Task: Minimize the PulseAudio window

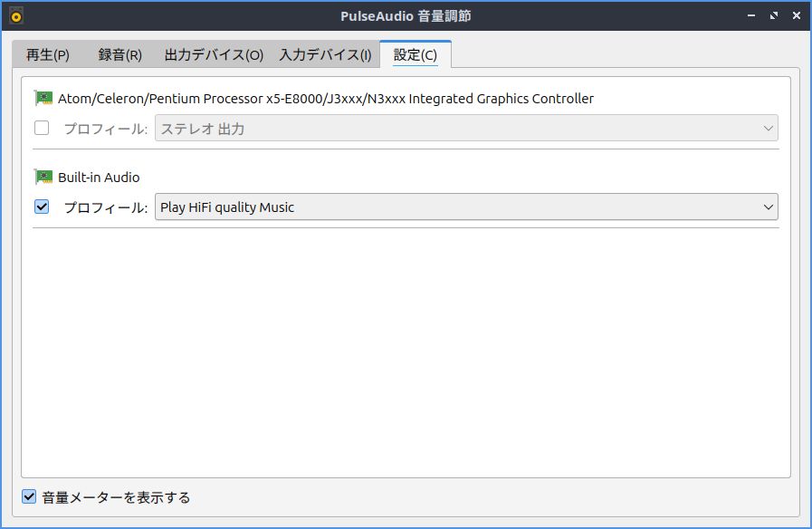Action: 753,16
